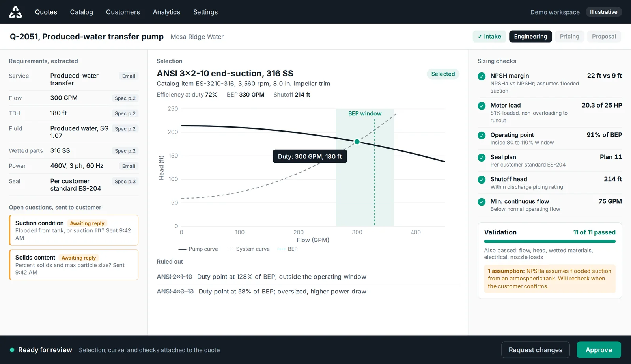631x364 pixels.
Task: Click the Pump curve legend entry
Action: click(x=198, y=249)
